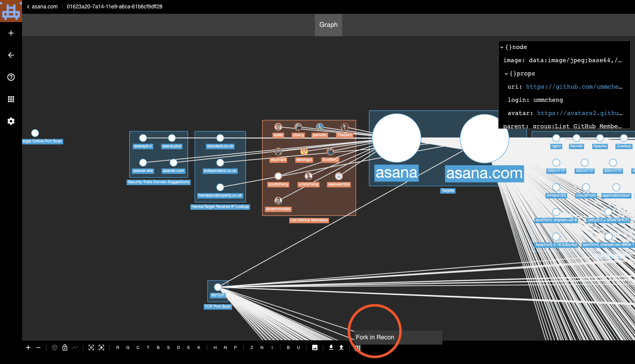Select the periodic GitHub member avatar
635x364 pixels.
(x=320, y=127)
